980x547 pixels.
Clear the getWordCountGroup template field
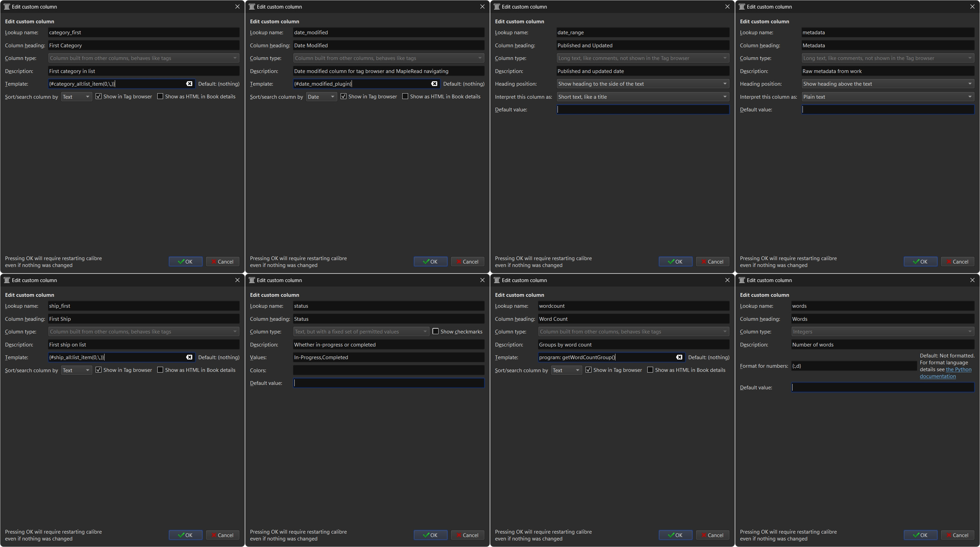click(679, 357)
